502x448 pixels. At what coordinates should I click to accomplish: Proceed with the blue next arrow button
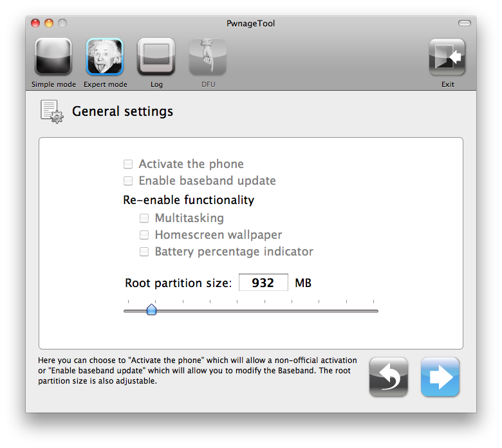[x=440, y=377]
